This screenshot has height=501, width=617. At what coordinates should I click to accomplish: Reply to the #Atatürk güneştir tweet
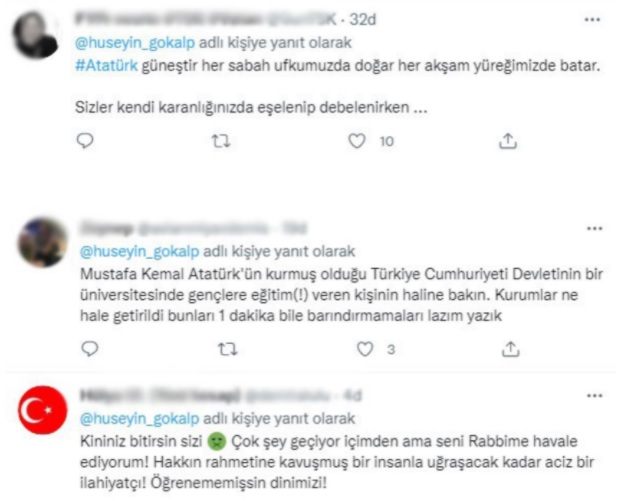85,141
